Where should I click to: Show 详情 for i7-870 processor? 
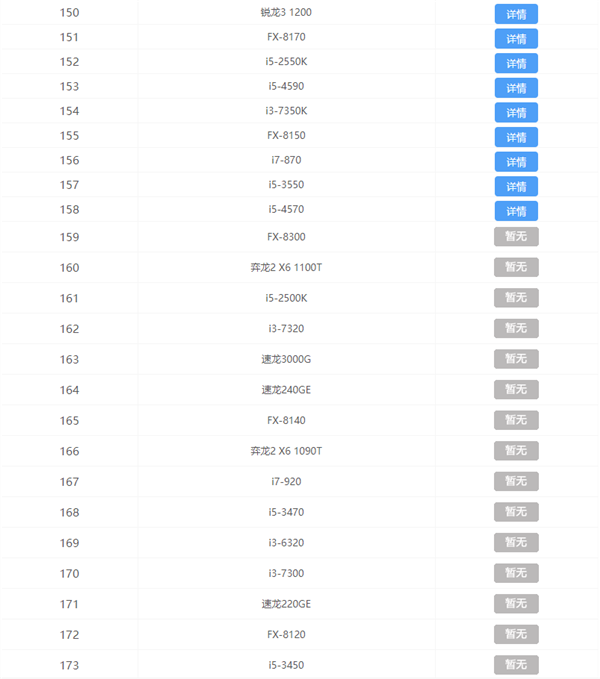point(516,162)
